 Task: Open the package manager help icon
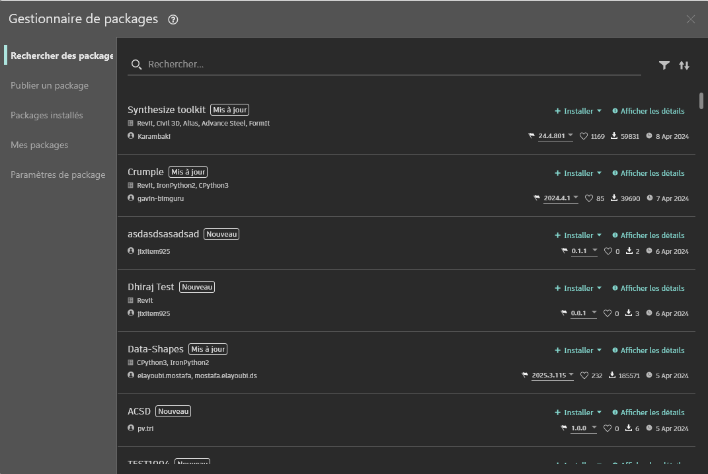click(x=173, y=19)
